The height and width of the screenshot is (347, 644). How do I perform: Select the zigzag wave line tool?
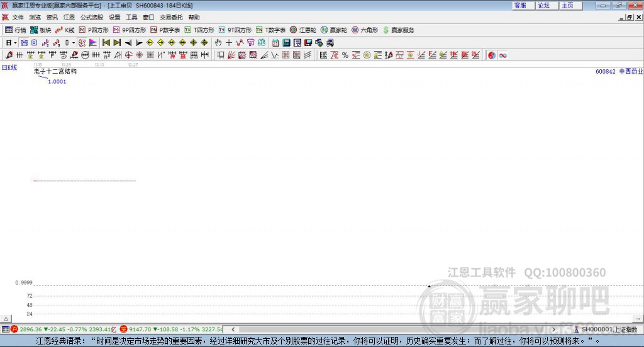point(275,55)
